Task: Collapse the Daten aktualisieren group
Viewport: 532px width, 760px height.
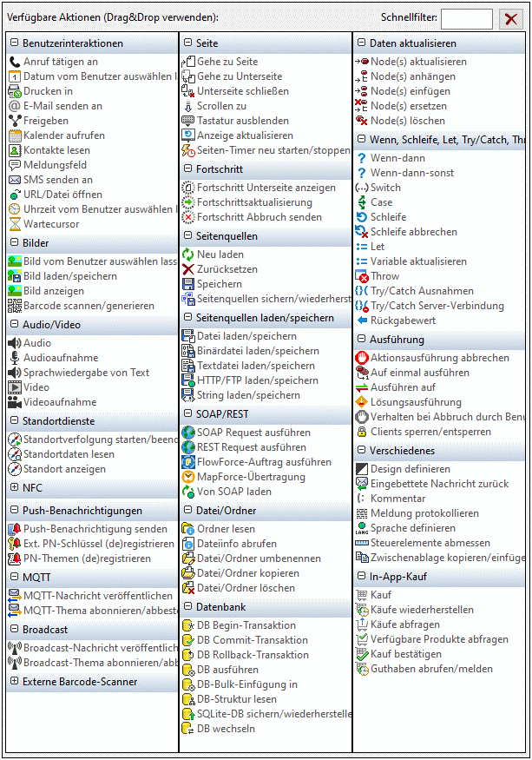Action: 361,43
